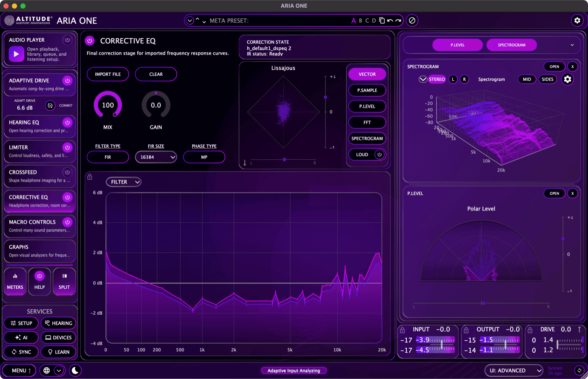Click the lock icon above the filter graph
Viewport: 588px width, 379px height.
[x=90, y=177]
